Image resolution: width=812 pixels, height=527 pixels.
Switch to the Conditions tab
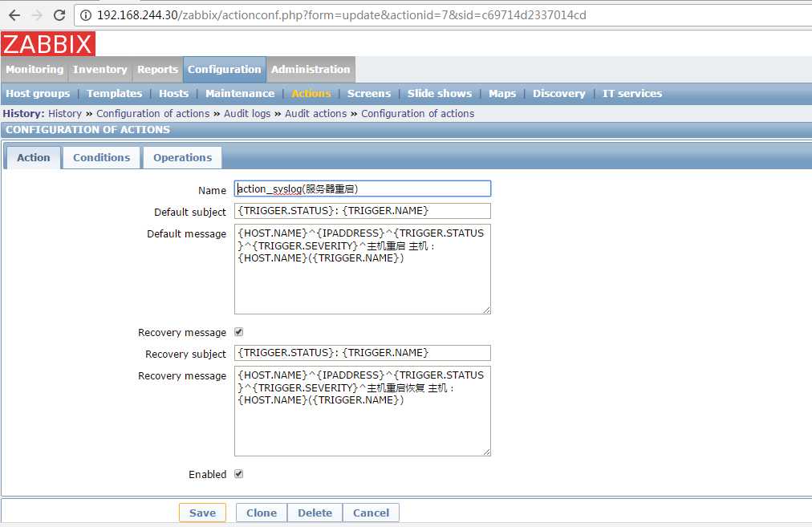[x=101, y=157]
